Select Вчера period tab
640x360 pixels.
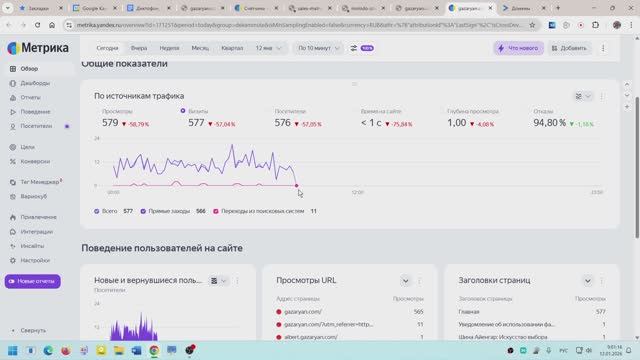(139, 48)
